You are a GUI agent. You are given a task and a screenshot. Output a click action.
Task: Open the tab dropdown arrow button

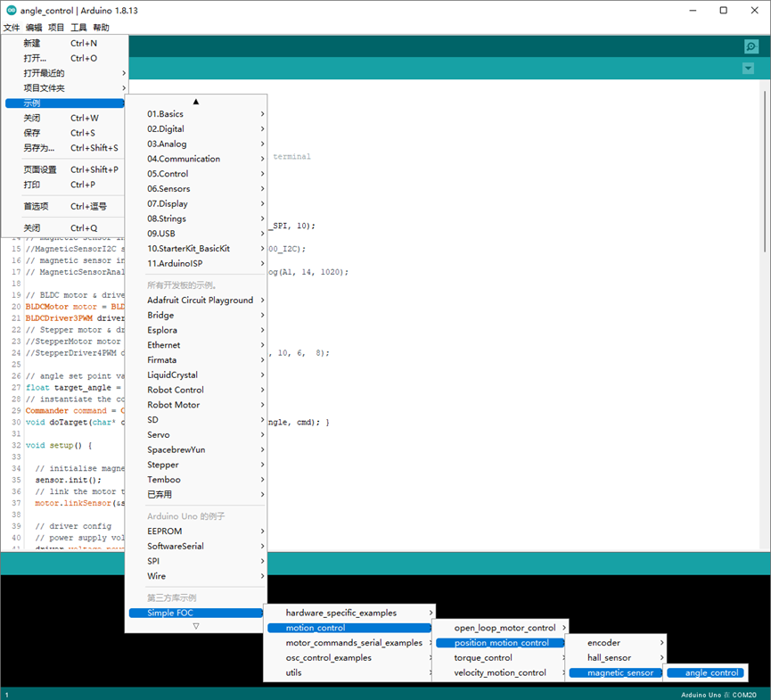pyautogui.click(x=748, y=69)
